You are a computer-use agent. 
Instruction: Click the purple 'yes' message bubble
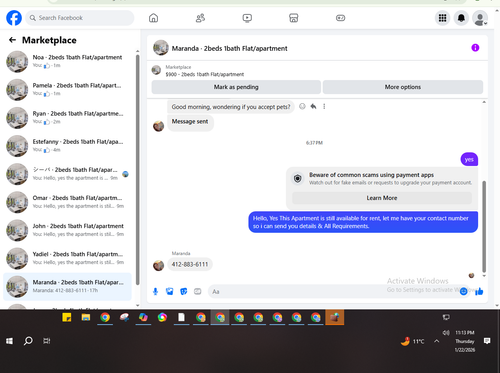pos(469,159)
